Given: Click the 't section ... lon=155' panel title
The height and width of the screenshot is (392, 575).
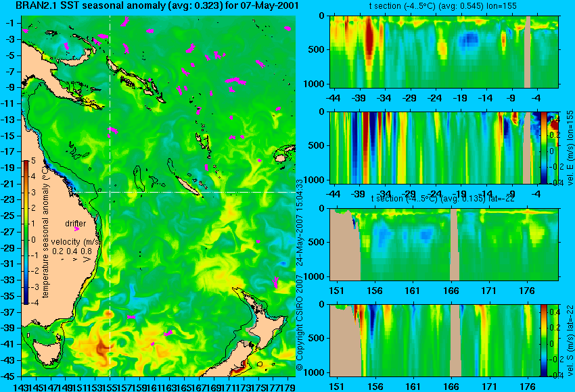Looking at the screenshot, I should [x=443, y=6].
